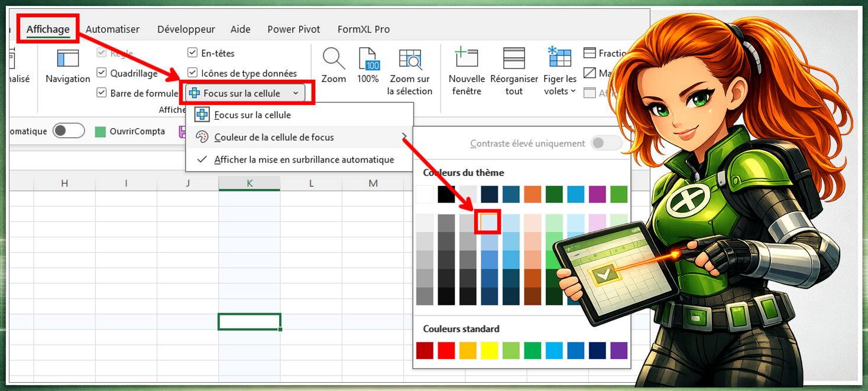
Task: Expand the Focus sur la cellule dropdown
Action: click(x=296, y=93)
